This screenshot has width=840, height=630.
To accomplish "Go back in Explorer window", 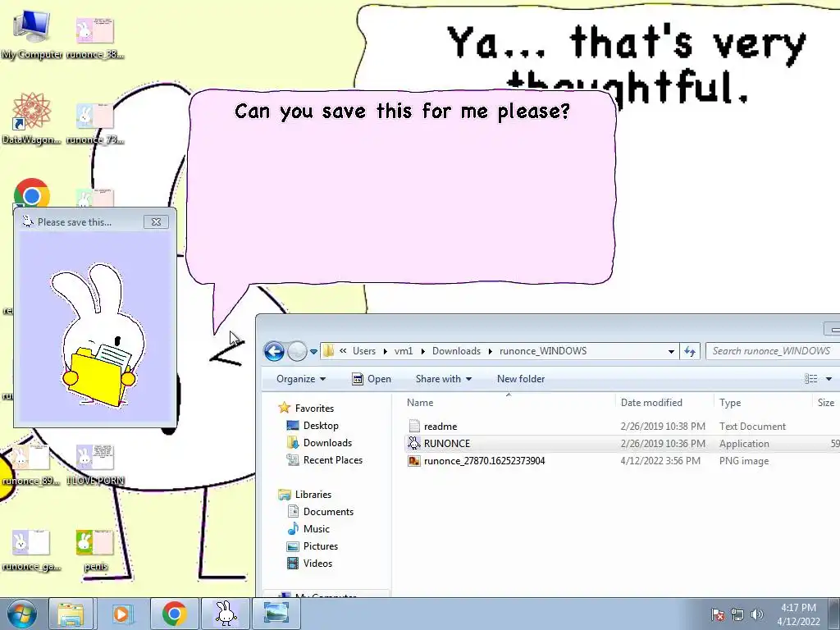I will tap(274, 351).
